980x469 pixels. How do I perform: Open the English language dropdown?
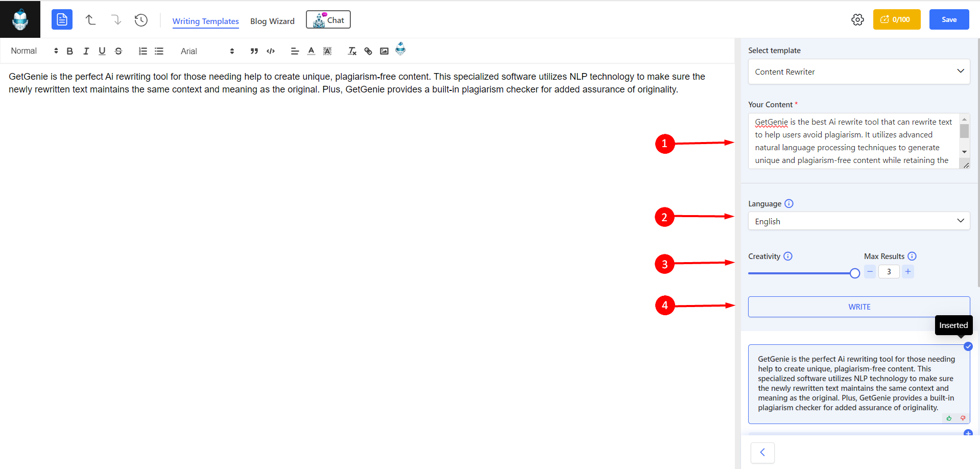pyautogui.click(x=859, y=221)
